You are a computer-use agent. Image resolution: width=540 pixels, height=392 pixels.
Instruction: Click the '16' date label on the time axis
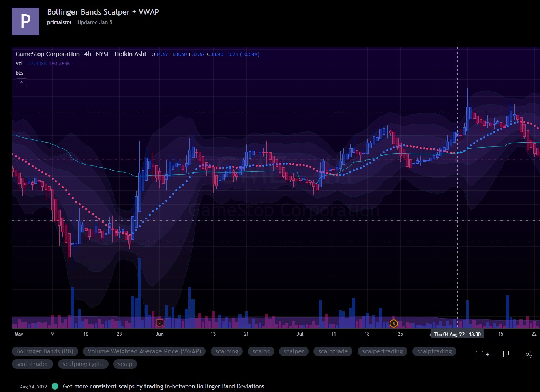pyautogui.click(x=86, y=334)
